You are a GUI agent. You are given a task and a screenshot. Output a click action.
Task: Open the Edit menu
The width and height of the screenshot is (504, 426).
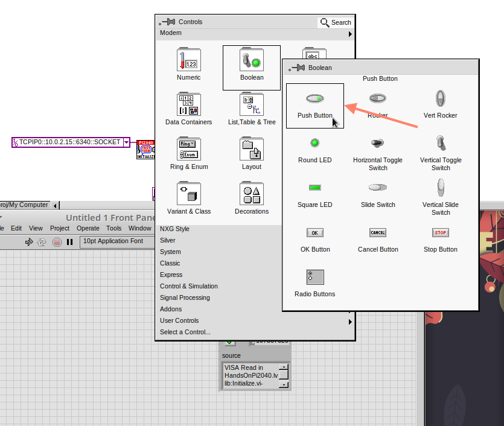tap(16, 228)
